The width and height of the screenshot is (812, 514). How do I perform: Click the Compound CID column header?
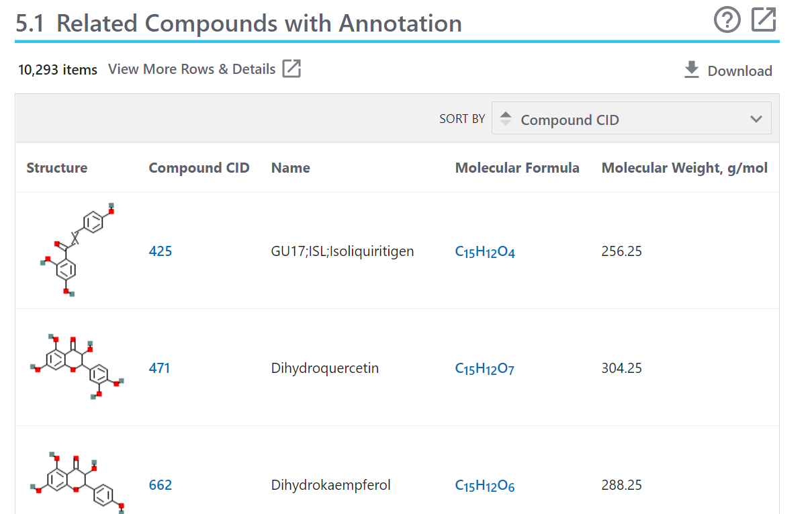click(x=199, y=168)
